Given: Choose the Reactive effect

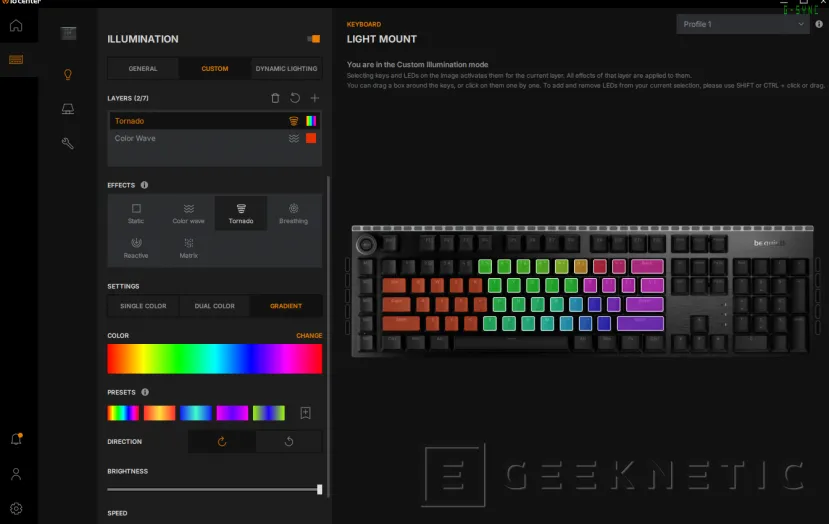Looking at the screenshot, I should (136, 247).
